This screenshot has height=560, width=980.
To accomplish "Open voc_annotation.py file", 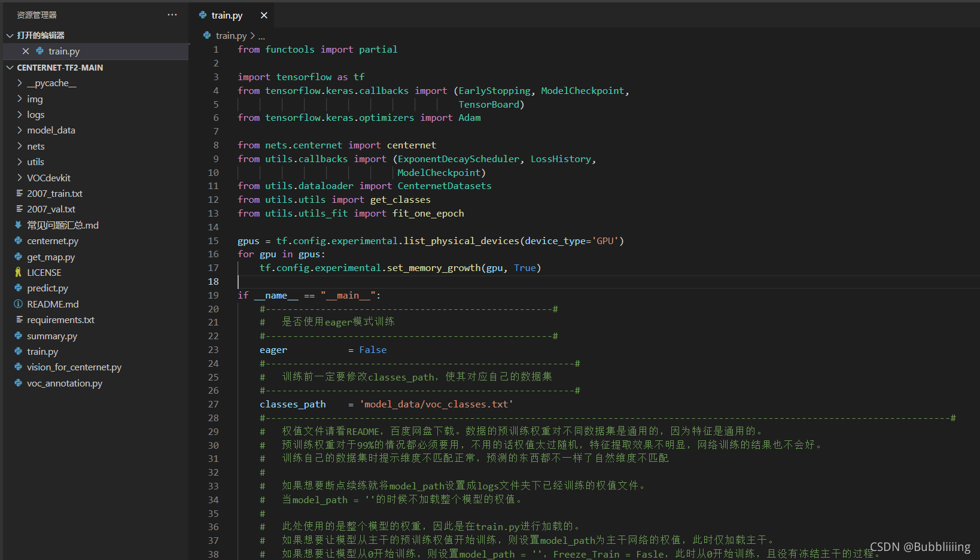I will (x=65, y=384).
